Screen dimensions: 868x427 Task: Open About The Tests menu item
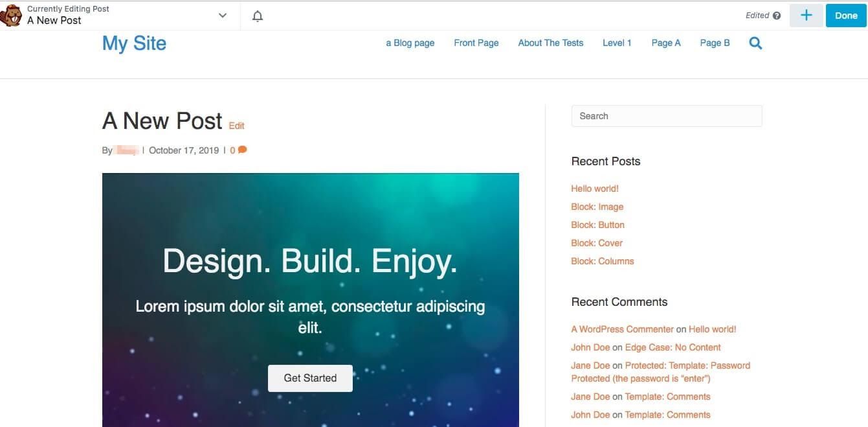(550, 43)
